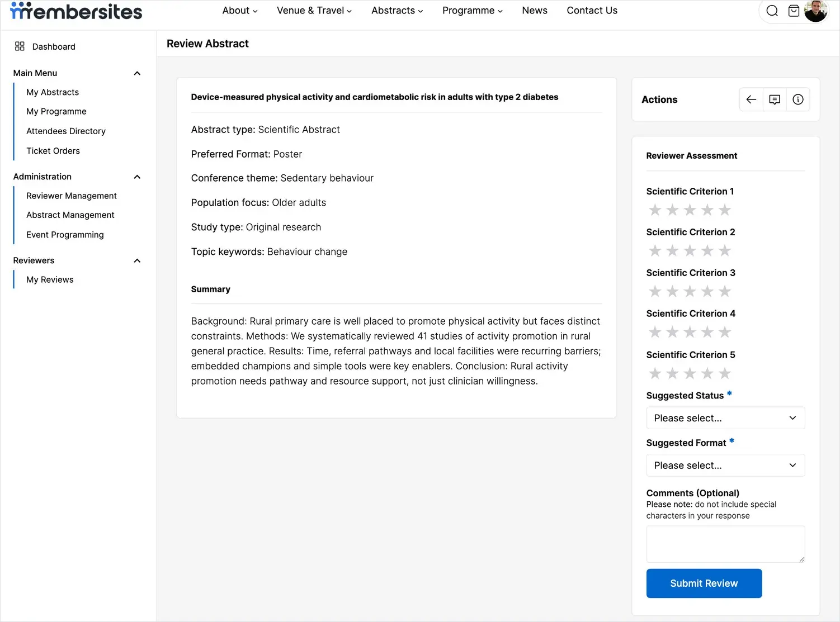Screen dimensions: 840x622
Task: Open Reviewer Management
Action: click(72, 196)
